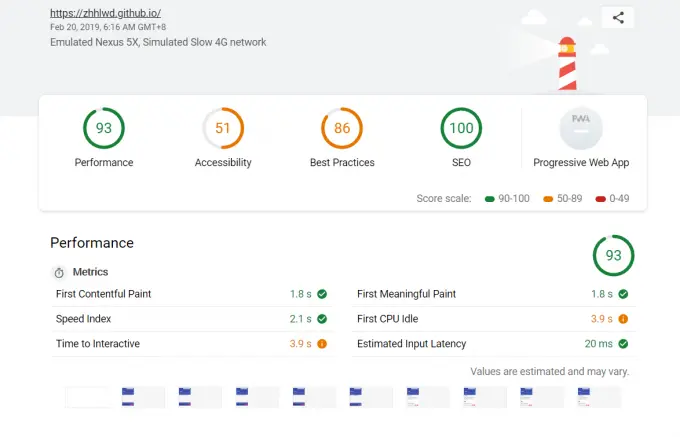680x437 pixels.
Task: Click the '2.1 s' Speed Index value
Action: click(301, 319)
